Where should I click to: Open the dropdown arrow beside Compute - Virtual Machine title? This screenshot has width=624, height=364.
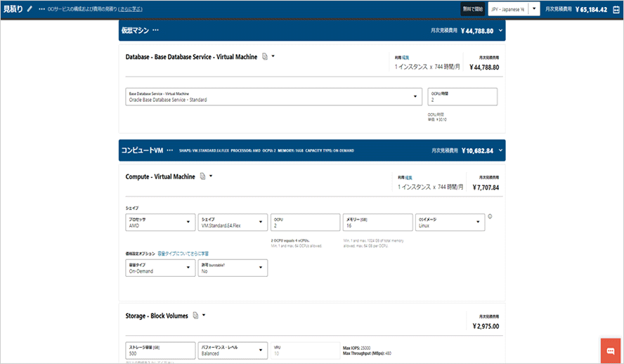tap(211, 176)
